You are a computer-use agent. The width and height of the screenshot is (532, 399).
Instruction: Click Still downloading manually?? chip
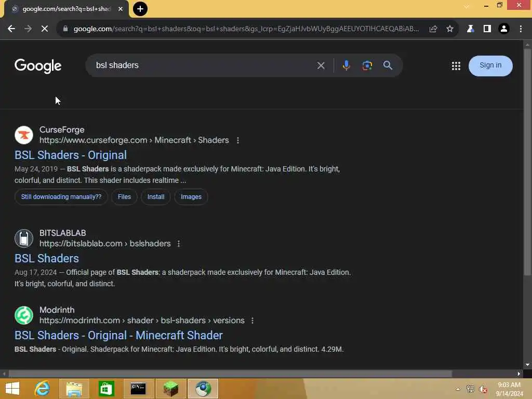pyautogui.click(x=61, y=197)
